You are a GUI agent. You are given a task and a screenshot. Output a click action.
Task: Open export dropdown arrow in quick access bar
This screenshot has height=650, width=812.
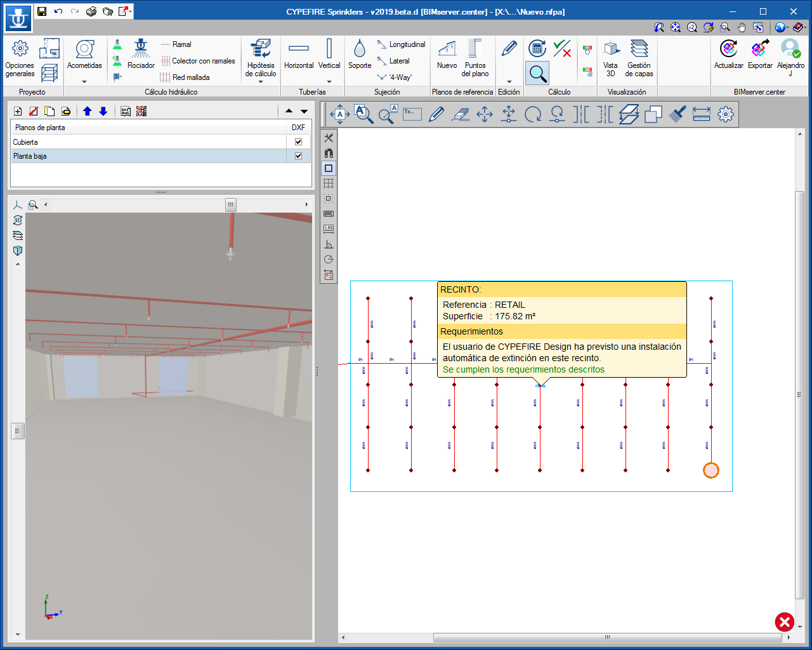(131, 11)
